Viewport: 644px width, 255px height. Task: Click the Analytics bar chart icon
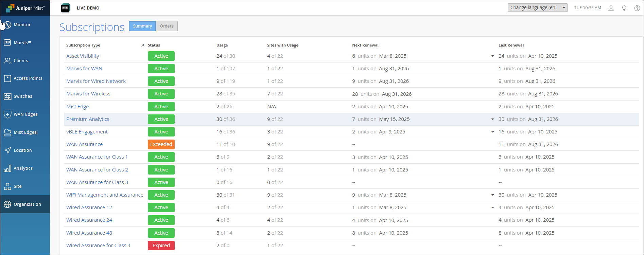7,168
